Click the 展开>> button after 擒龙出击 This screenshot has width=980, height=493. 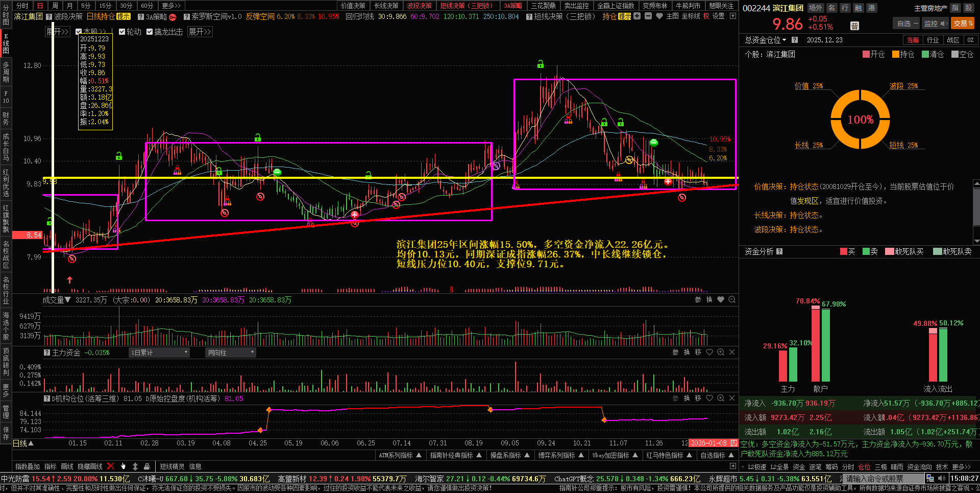pos(200,32)
